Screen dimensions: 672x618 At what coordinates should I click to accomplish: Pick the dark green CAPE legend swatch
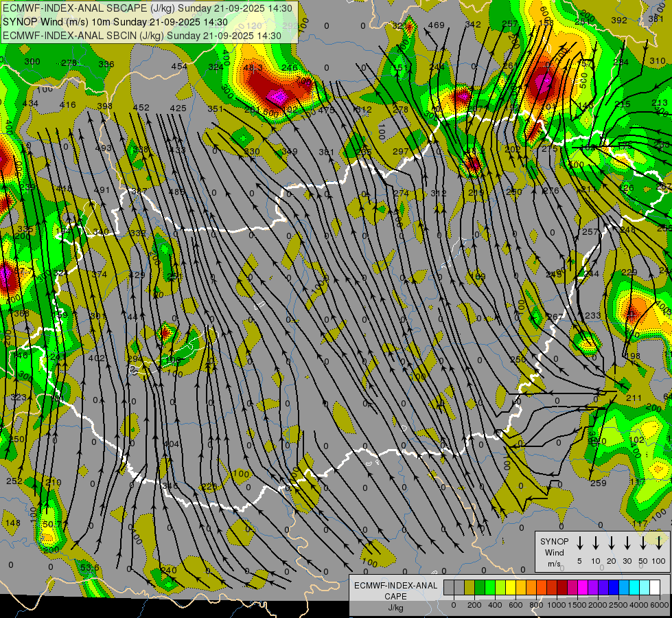[x=480, y=587]
